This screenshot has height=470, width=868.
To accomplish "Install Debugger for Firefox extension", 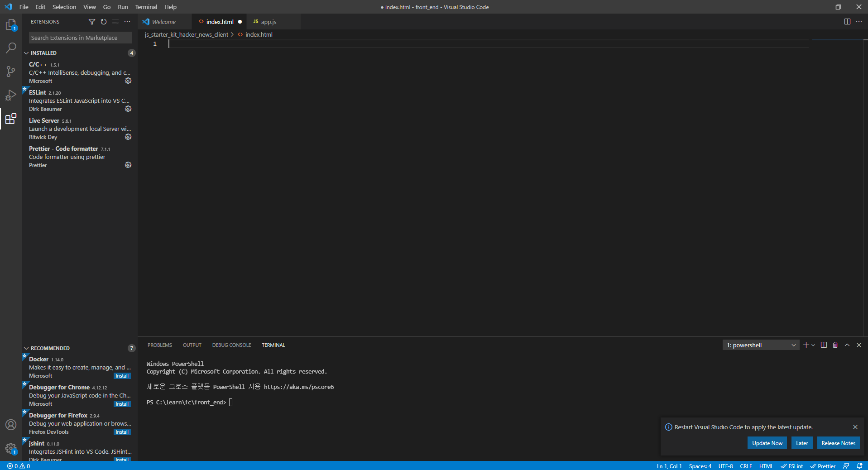I will pyautogui.click(x=122, y=432).
